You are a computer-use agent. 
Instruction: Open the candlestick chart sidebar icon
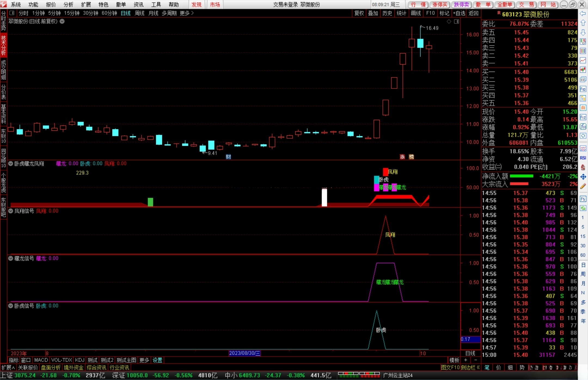coord(583,70)
